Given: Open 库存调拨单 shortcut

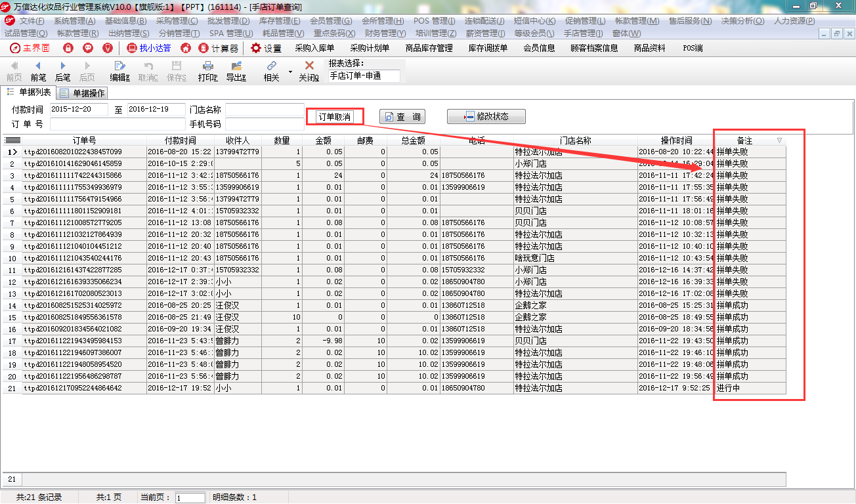Looking at the screenshot, I should click(x=488, y=48).
